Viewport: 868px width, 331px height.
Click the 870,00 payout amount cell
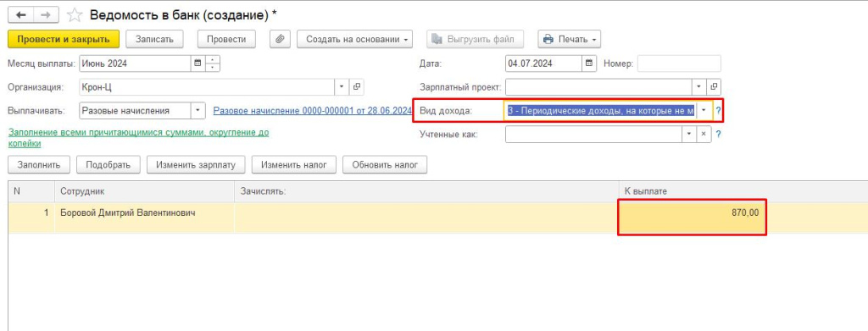coord(692,218)
